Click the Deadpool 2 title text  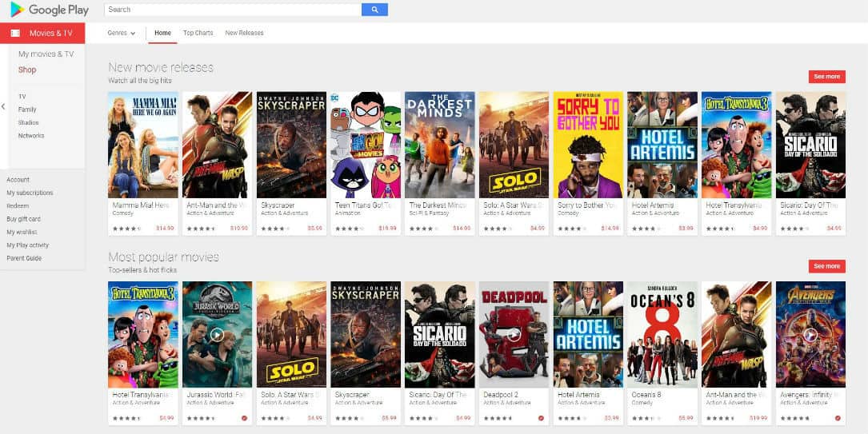pyautogui.click(x=502, y=395)
